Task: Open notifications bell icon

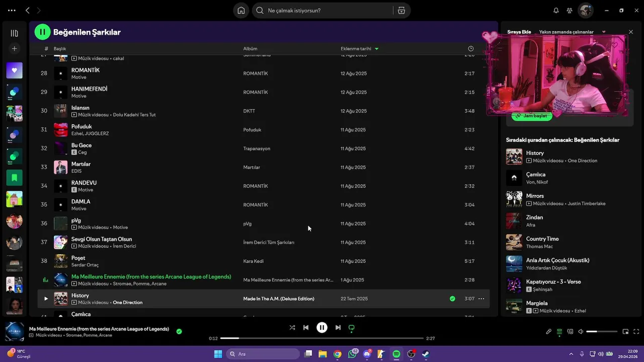Action: [556, 11]
